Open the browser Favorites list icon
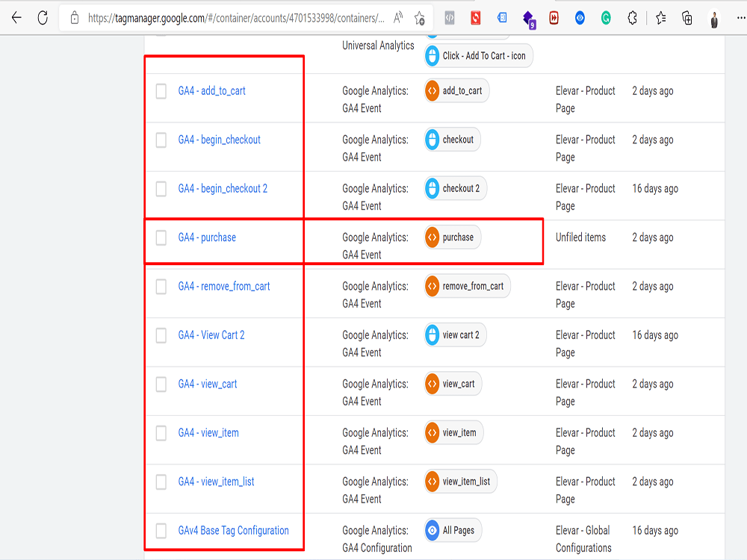Screen dimensions: 747x560 [661, 18]
